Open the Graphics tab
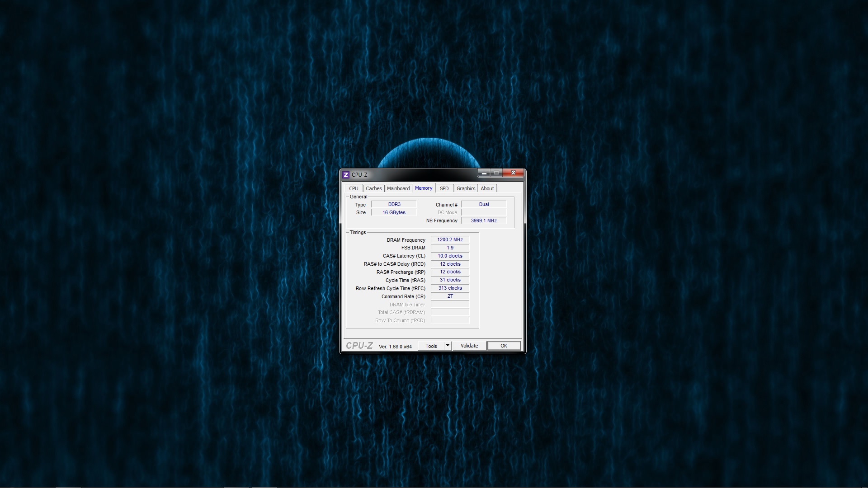Image resolution: width=868 pixels, height=488 pixels. pyautogui.click(x=466, y=188)
